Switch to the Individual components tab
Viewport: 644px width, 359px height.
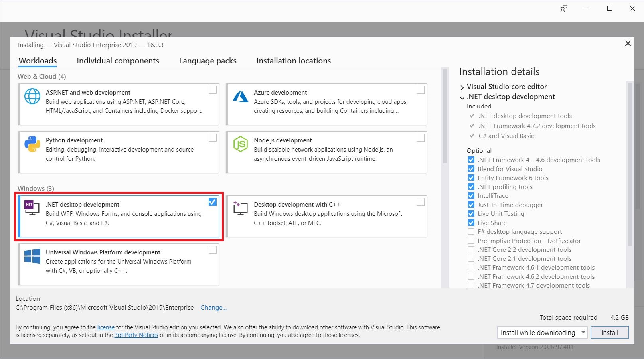118,61
